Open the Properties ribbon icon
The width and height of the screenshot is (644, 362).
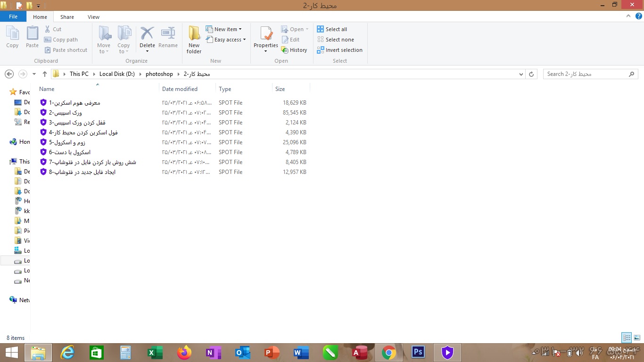coord(266,34)
